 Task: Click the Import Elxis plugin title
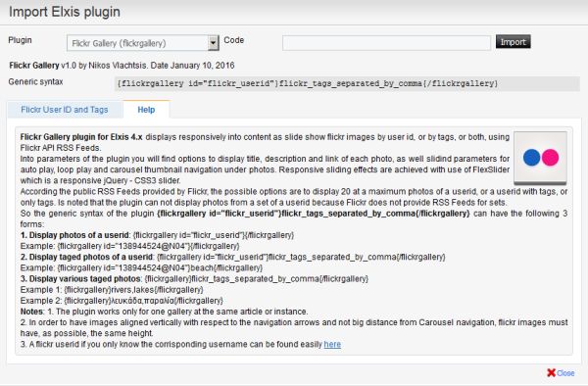click(65, 12)
